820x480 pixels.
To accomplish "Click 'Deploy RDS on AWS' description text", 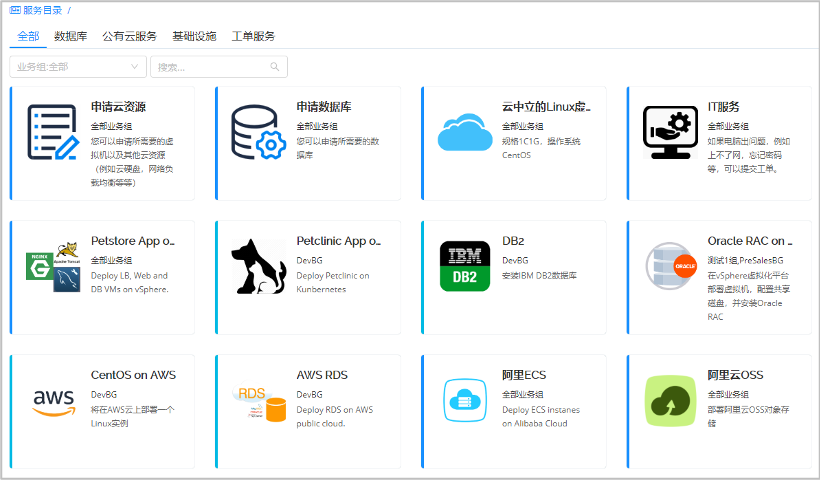I will tap(335, 410).
